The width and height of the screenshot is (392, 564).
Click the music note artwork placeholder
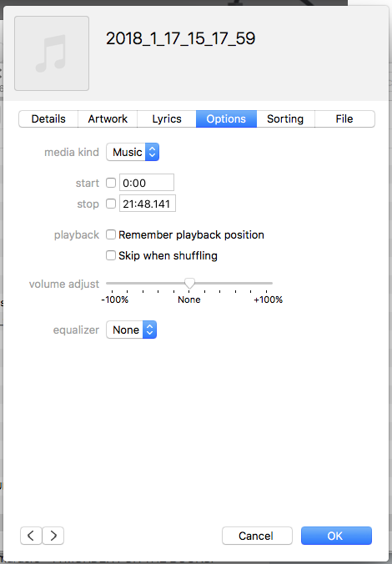click(52, 53)
